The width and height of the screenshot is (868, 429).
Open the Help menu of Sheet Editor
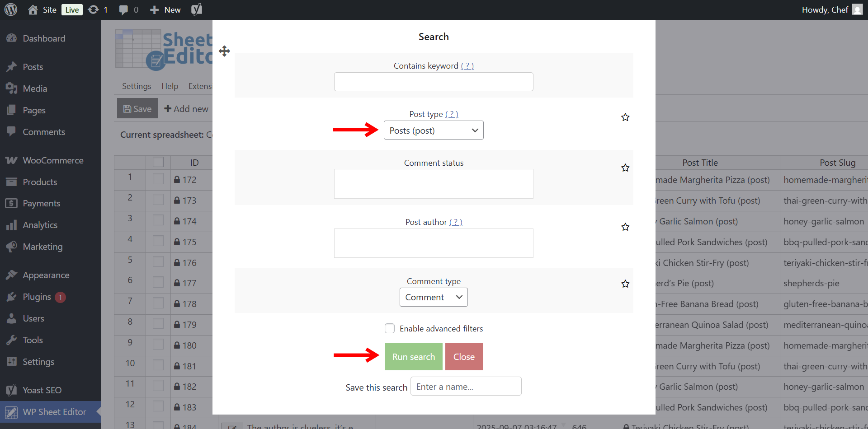pyautogui.click(x=170, y=86)
